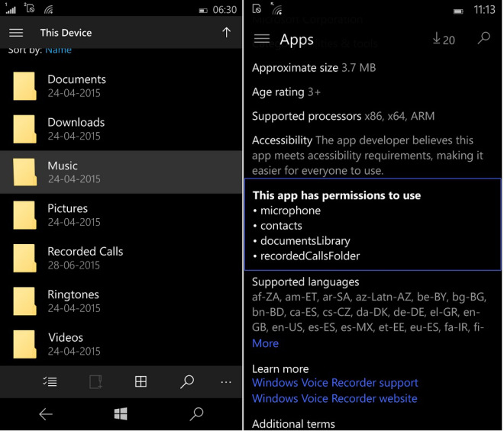The height and width of the screenshot is (431, 504).
Task: Tap the phone Back arrow button
Action: pos(46,414)
